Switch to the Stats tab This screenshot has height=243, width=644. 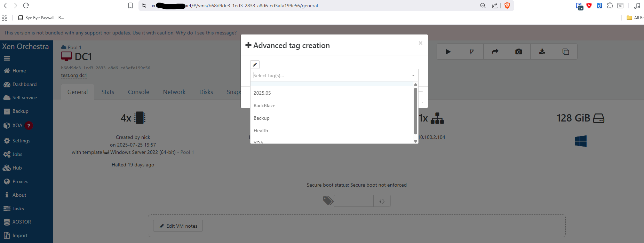pos(108,92)
